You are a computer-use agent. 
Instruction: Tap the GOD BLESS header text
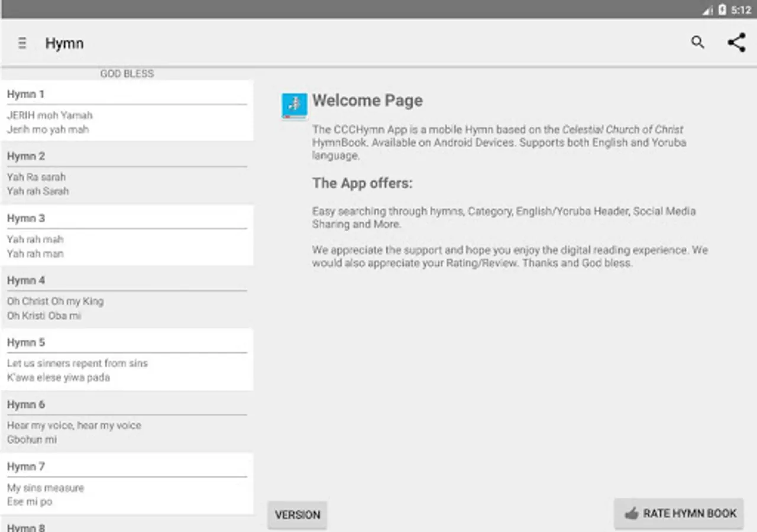tap(127, 73)
